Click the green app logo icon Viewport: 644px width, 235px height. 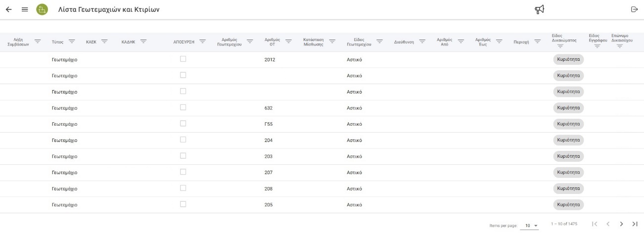(42, 9)
